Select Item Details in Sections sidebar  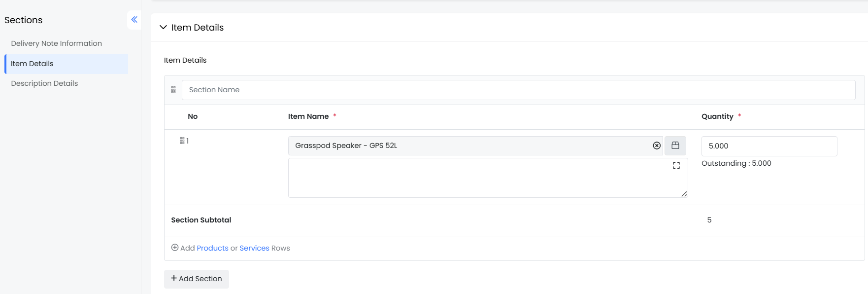pos(32,64)
